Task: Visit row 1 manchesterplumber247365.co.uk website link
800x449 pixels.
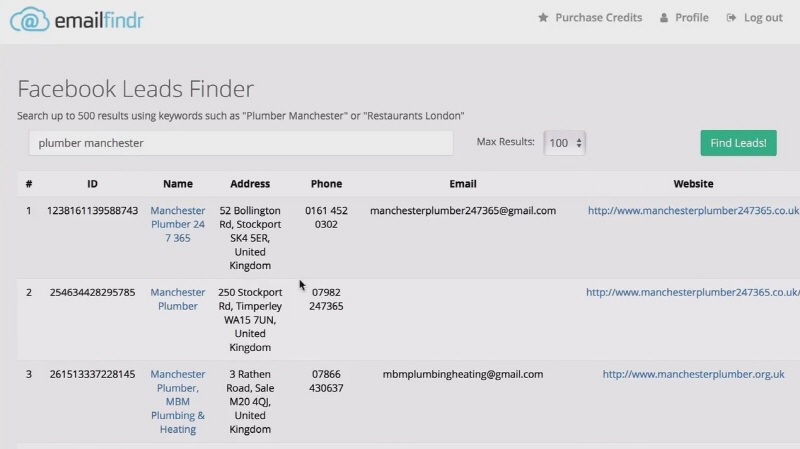Action: (x=693, y=210)
